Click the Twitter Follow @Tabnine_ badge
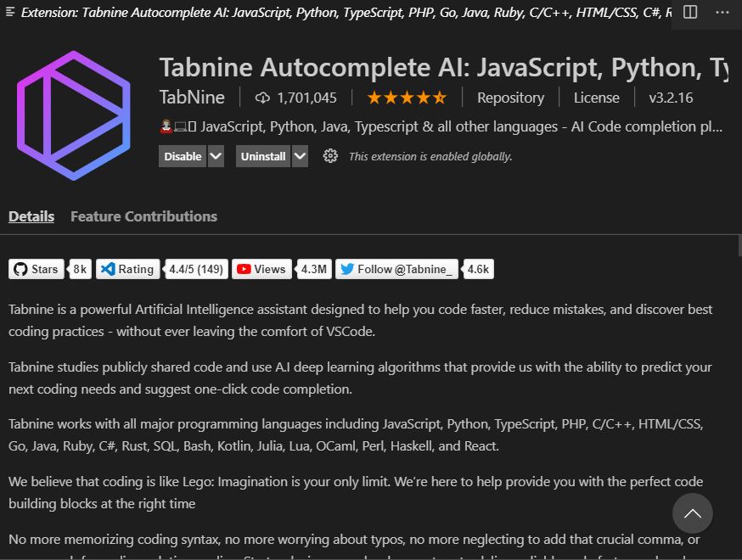742x560 pixels. click(396, 269)
